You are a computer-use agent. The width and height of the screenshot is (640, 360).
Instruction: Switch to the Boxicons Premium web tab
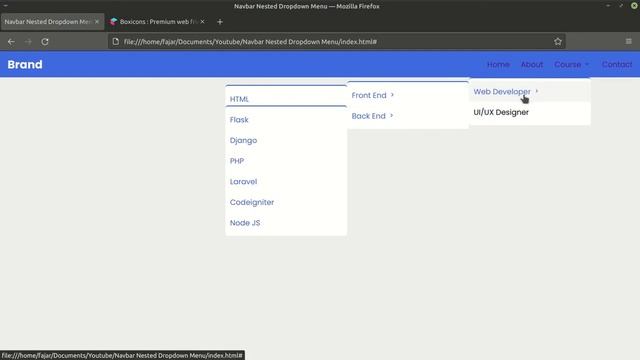[157, 22]
